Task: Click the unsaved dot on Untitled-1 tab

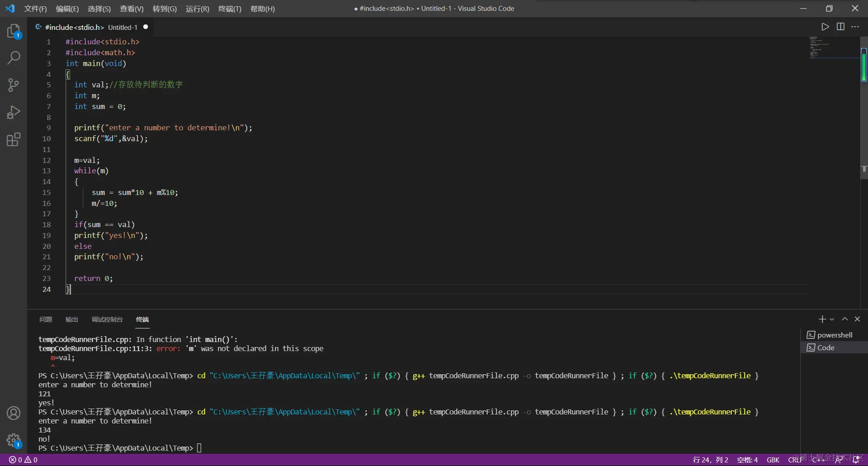Action: point(146,27)
